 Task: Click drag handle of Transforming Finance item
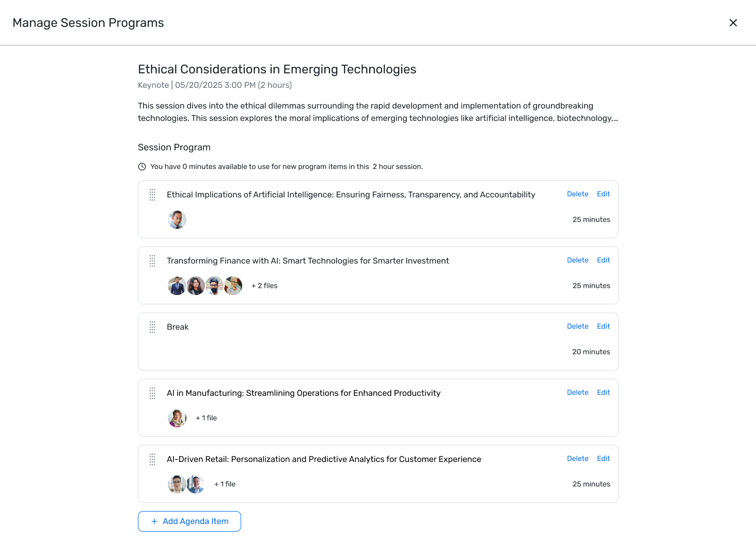click(152, 261)
